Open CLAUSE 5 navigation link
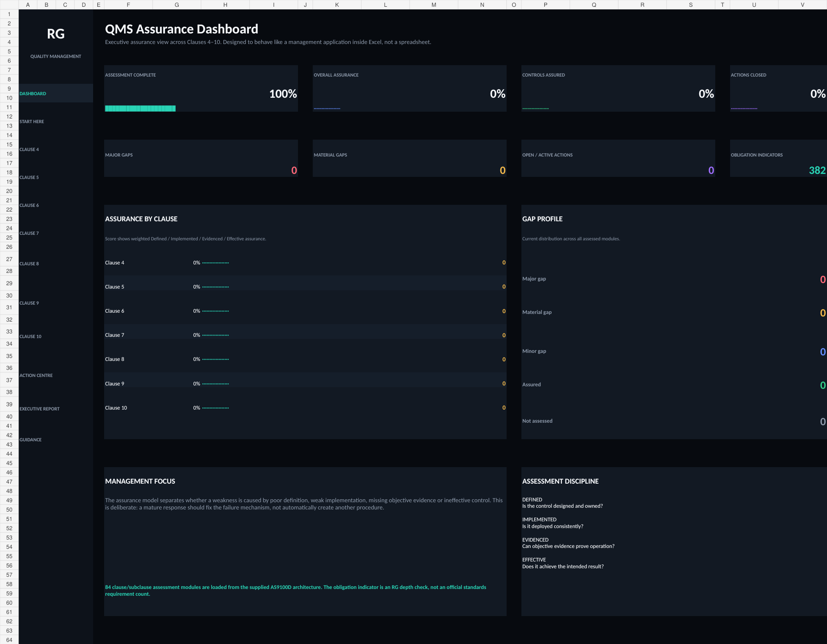This screenshot has height=644, width=827. (x=29, y=177)
